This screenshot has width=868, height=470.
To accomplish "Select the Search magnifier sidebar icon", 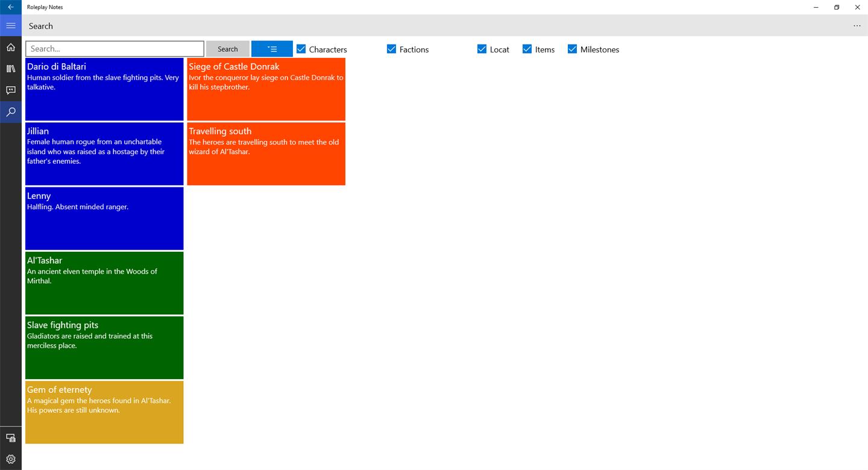I will (x=11, y=112).
